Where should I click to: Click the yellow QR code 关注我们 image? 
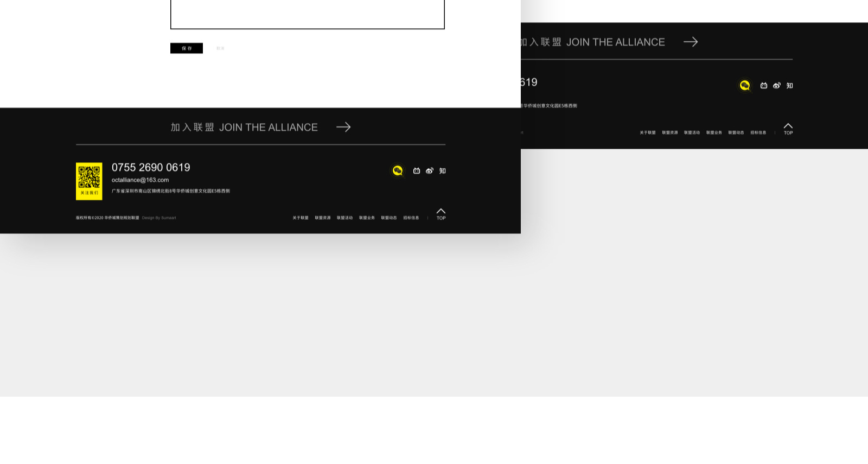[89, 181]
